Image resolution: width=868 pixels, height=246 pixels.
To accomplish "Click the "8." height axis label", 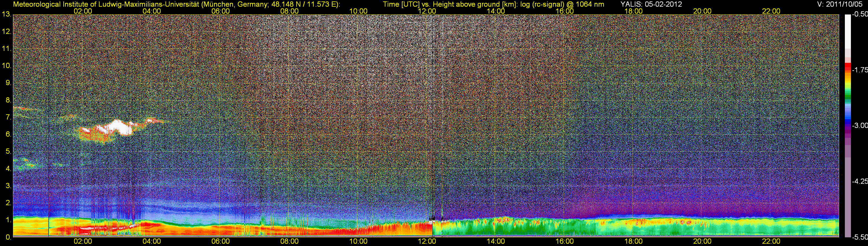I will pos(8,100).
